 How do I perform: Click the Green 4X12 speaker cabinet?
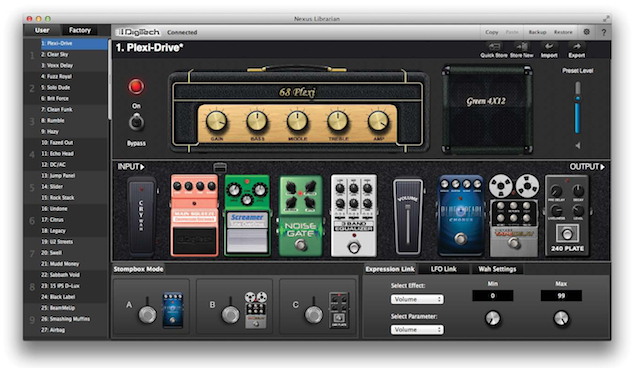487,109
